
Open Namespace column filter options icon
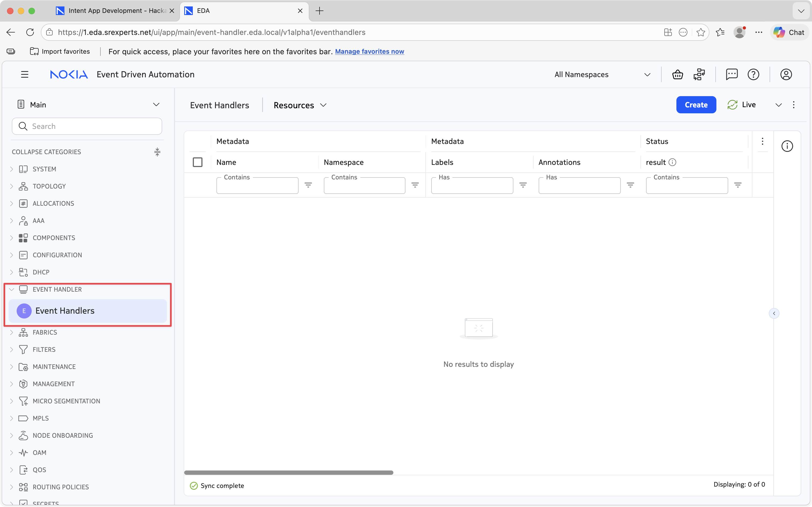[415, 185]
